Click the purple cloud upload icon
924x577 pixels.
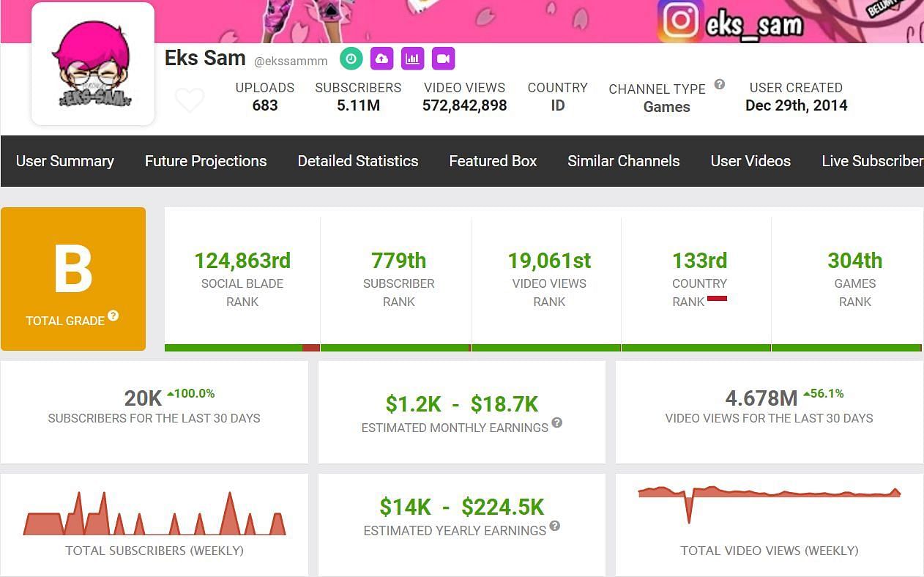point(381,59)
